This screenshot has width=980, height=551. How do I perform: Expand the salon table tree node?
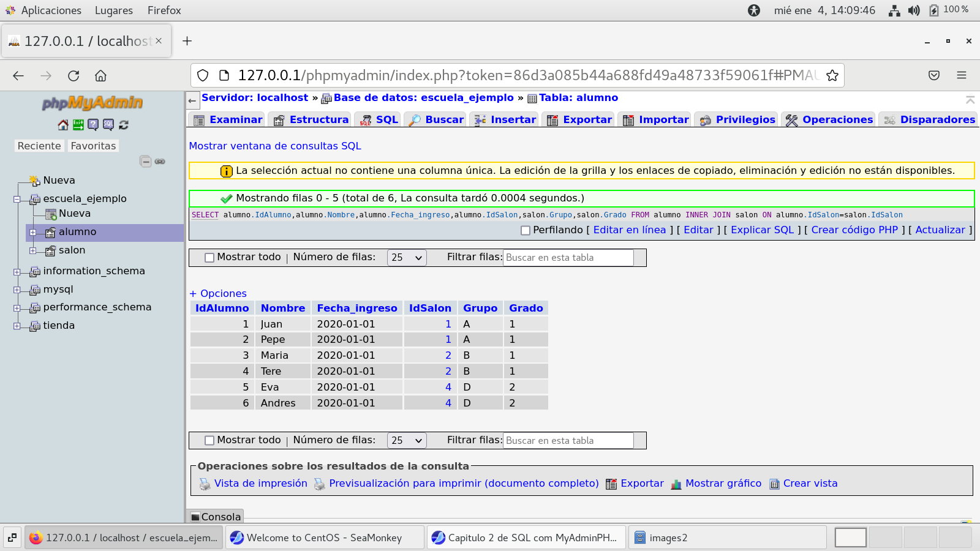click(32, 250)
